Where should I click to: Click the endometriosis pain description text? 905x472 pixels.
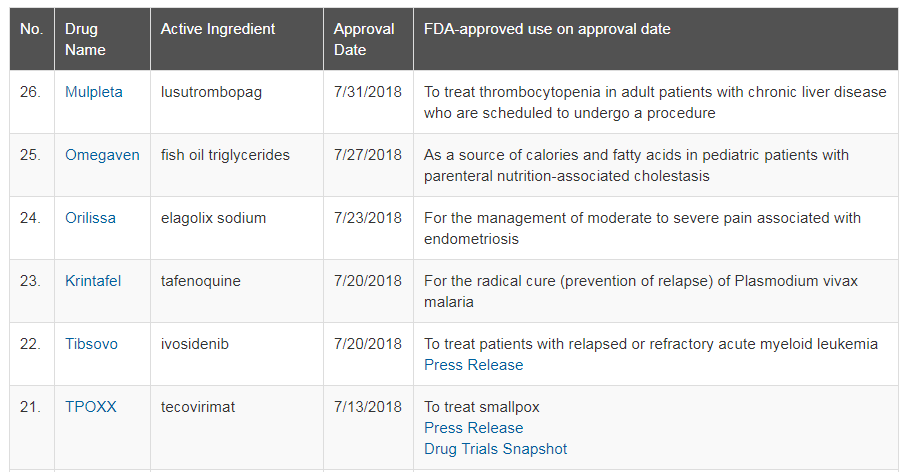click(x=642, y=228)
